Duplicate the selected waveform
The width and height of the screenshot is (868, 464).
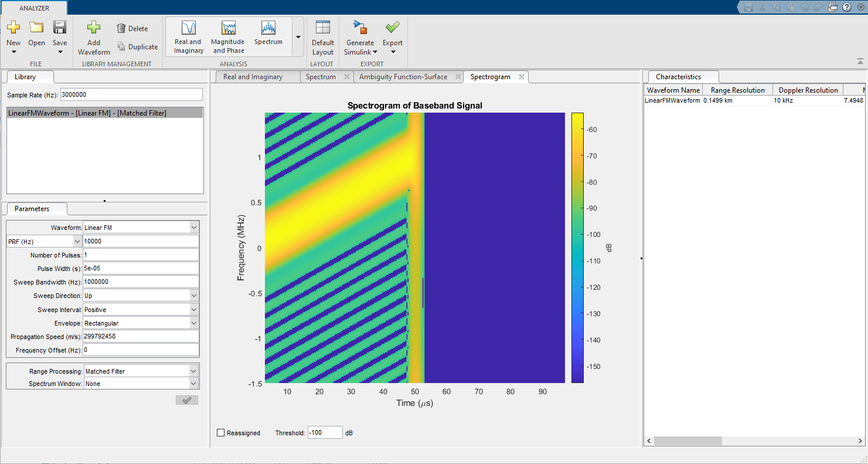tap(138, 47)
